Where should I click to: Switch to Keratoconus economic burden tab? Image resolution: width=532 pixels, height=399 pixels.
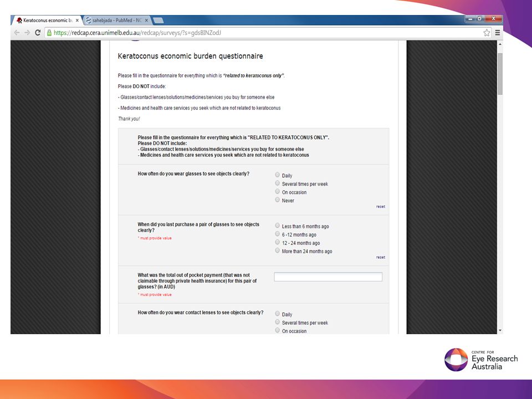tap(48, 21)
